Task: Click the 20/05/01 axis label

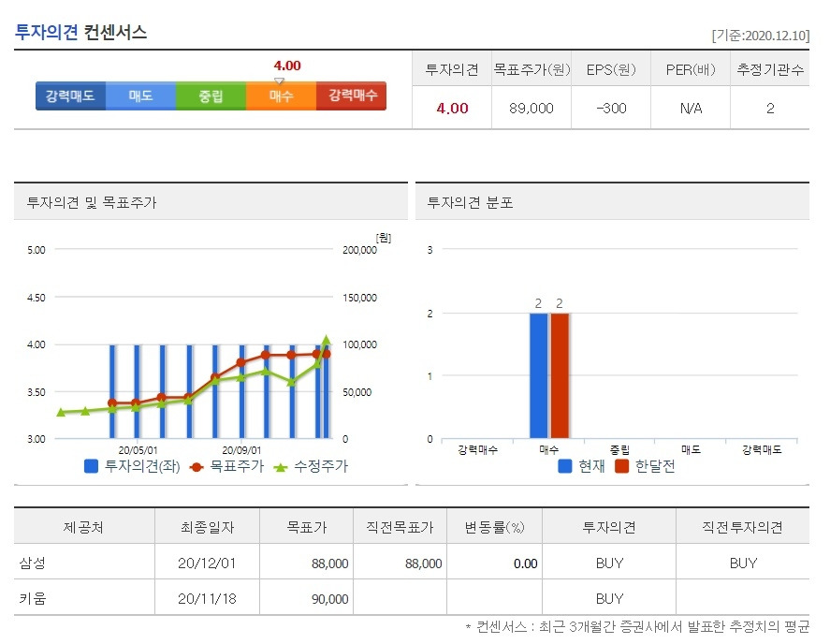Action: 138,450
